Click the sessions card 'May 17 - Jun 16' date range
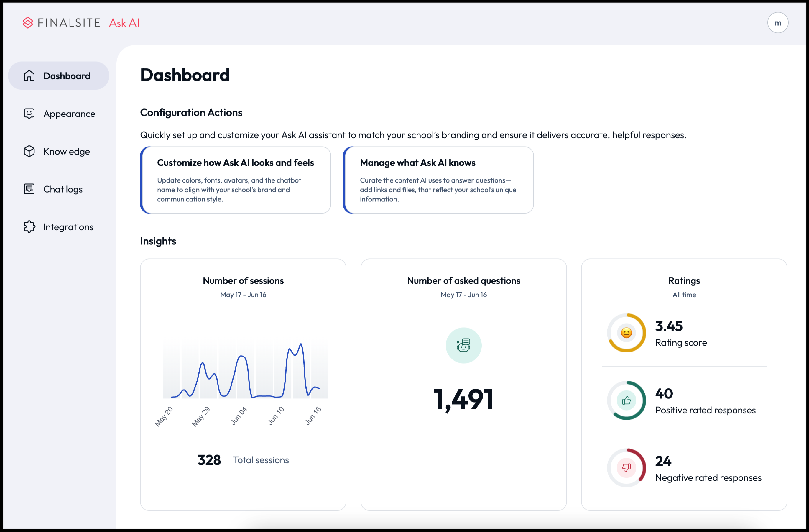The width and height of the screenshot is (809, 532). click(244, 295)
